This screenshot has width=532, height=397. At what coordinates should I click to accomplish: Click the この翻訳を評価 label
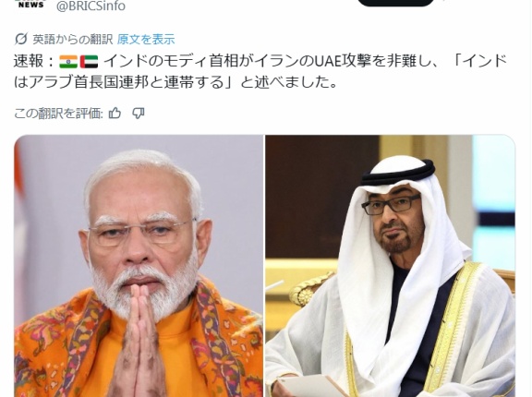coord(58,114)
